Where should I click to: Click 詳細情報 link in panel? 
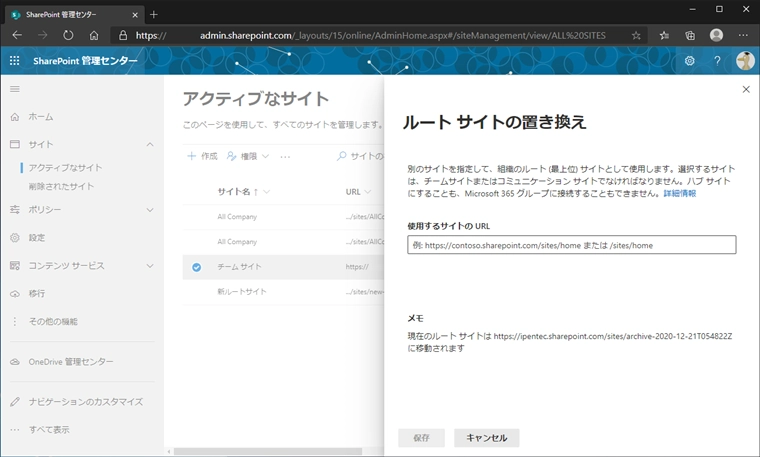click(x=680, y=193)
